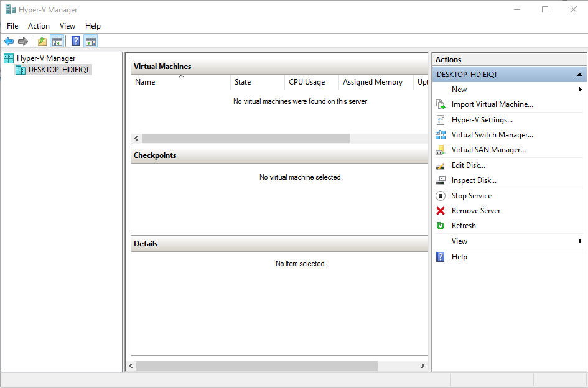Screen dimensions: 588x388
Task: Open the Action menu
Action: click(x=39, y=26)
